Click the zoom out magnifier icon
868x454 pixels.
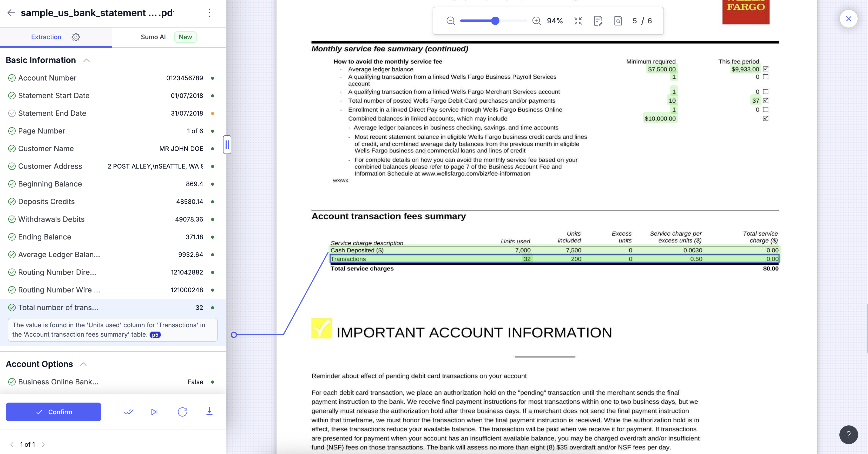(x=451, y=21)
